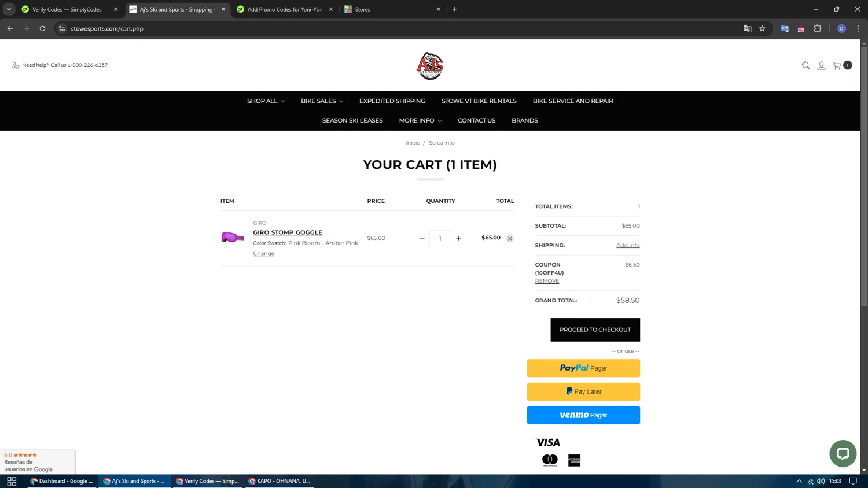Close the Verify Codes — SimplyCodes tab
This screenshot has width=868, height=488.
pos(116,9)
